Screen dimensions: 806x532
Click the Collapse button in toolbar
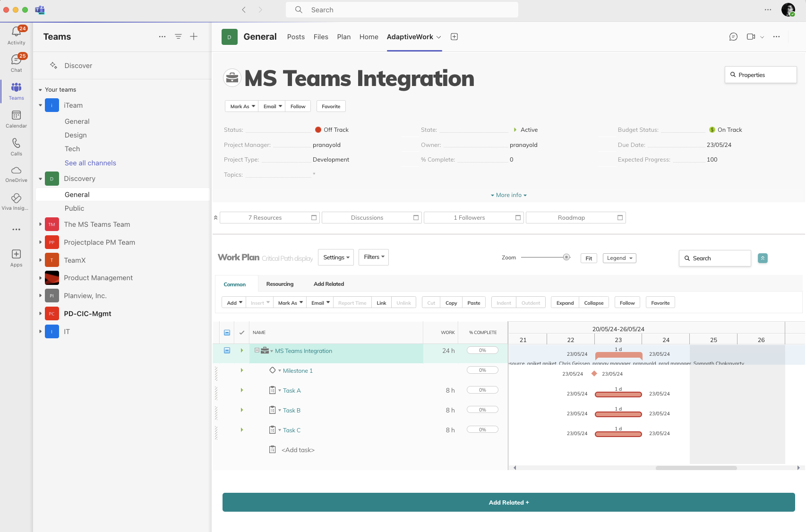click(594, 303)
